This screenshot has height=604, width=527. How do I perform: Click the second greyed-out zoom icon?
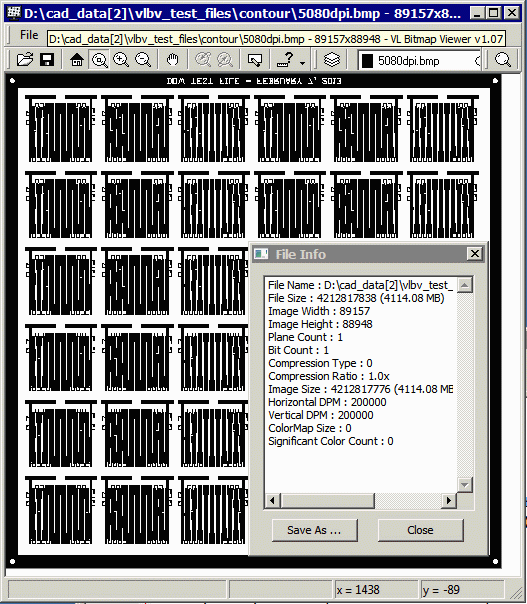pyautogui.click(x=225, y=60)
